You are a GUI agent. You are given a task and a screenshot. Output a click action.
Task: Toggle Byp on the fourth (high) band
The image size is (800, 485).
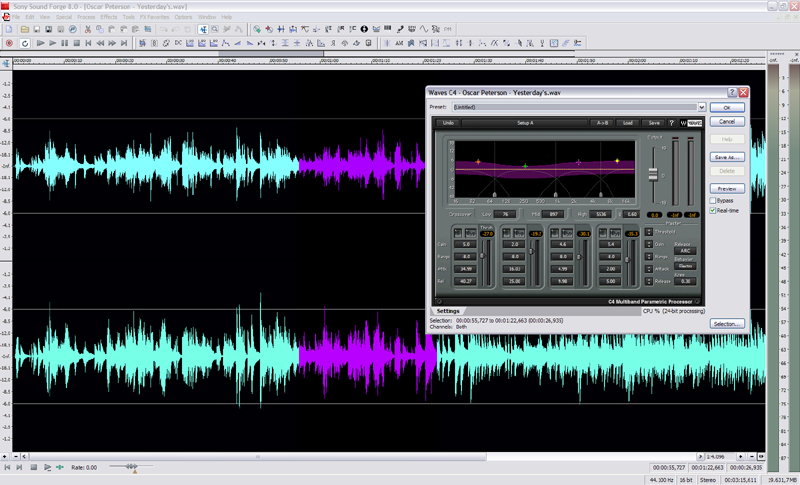615,234
